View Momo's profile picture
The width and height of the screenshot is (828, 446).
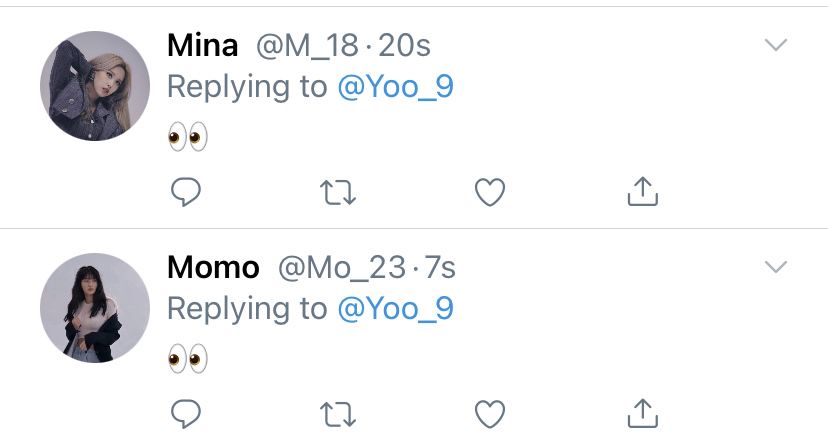(95, 308)
